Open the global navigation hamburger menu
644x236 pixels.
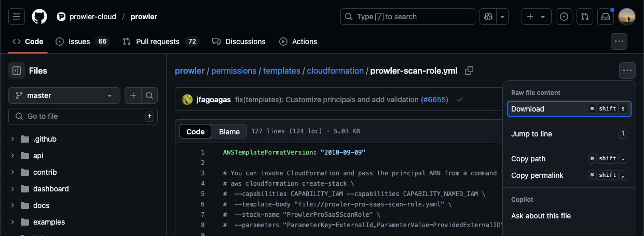[17, 17]
